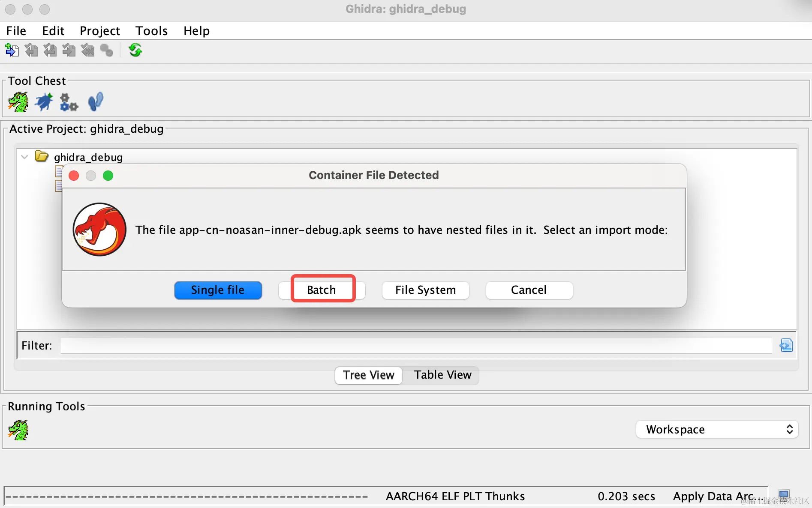Click the 0.203 secs status text
The width and height of the screenshot is (812, 508).
coord(626,496)
